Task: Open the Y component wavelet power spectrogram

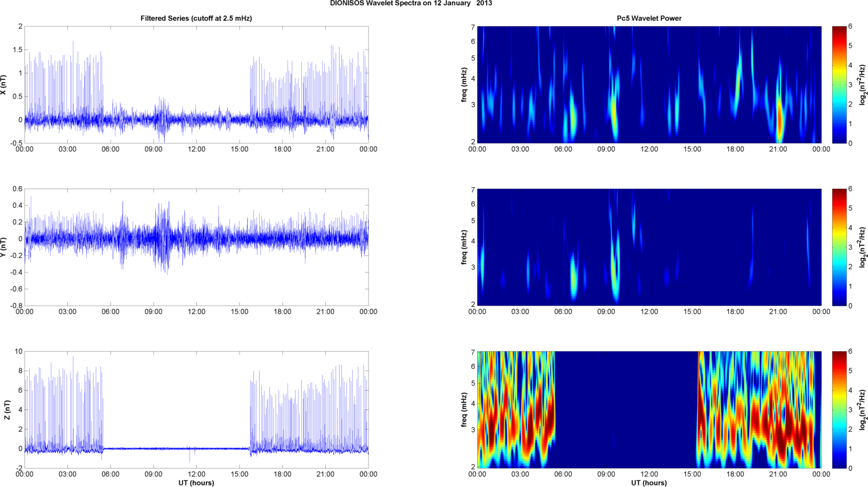Action: (x=649, y=247)
